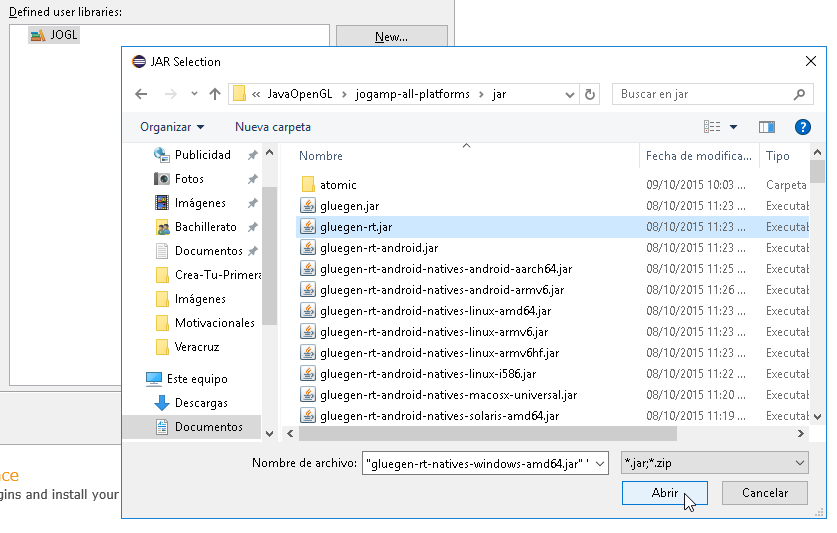Unpin Fotos using its pin icon

(x=252, y=179)
